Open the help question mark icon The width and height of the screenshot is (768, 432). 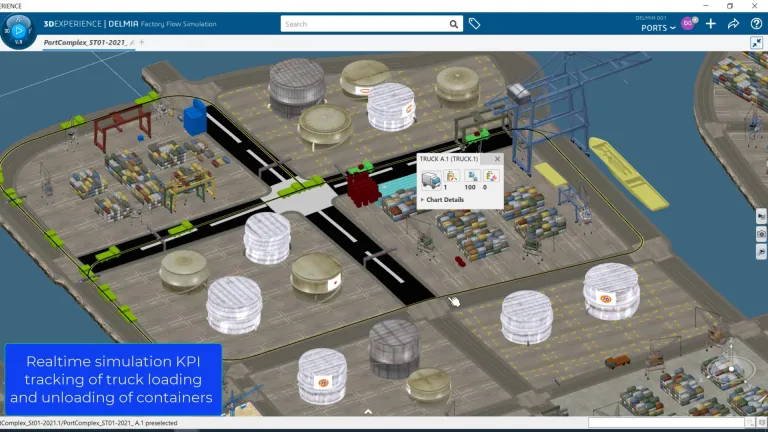(756, 24)
